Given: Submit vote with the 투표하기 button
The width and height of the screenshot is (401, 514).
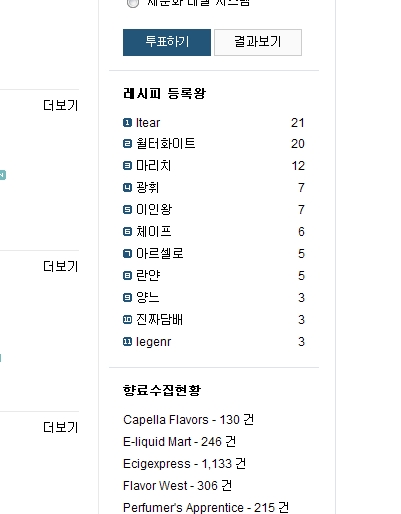Looking at the screenshot, I should click(x=167, y=42).
